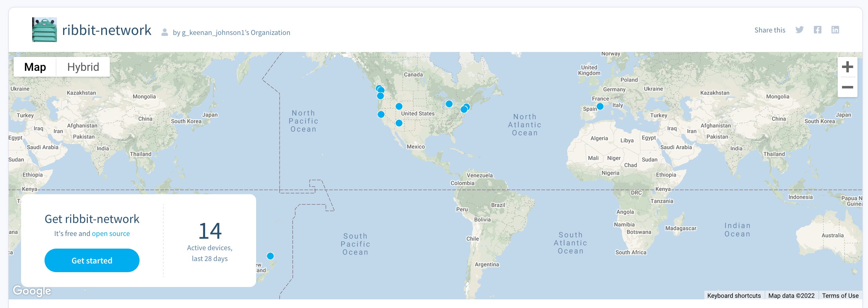Viewport: 868px width, 308px height.
Task: Switch back to standard Map view
Action: (35, 66)
